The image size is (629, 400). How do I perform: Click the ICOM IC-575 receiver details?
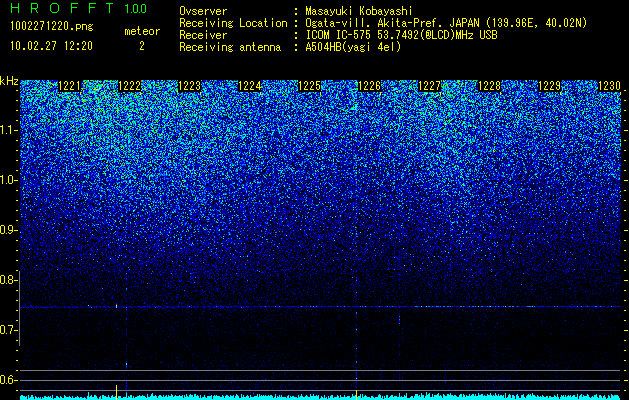pyautogui.click(x=401, y=35)
